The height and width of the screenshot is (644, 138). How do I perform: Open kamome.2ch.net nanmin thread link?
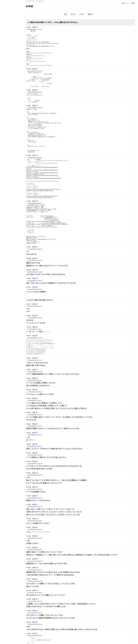point(39,65)
